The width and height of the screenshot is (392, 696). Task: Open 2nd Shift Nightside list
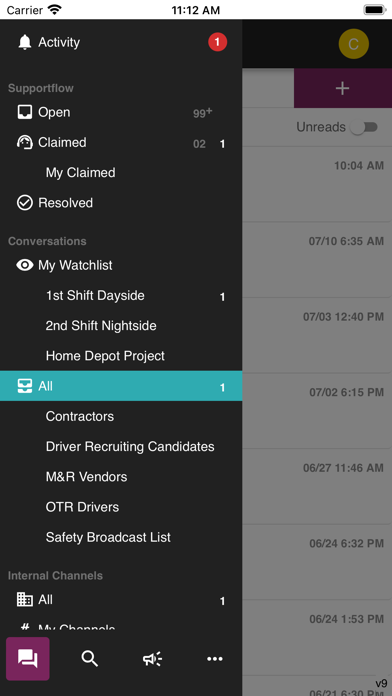[121, 326]
